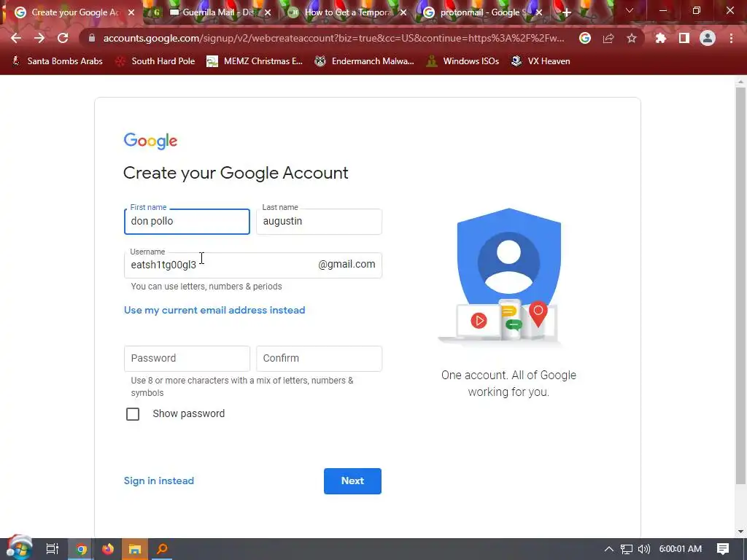Open the Chrome profile avatar
The width and height of the screenshot is (747, 560).
point(708,38)
